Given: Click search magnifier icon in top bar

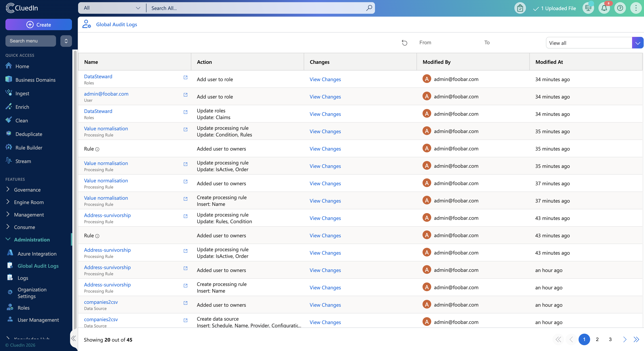Looking at the screenshot, I should click(369, 8).
